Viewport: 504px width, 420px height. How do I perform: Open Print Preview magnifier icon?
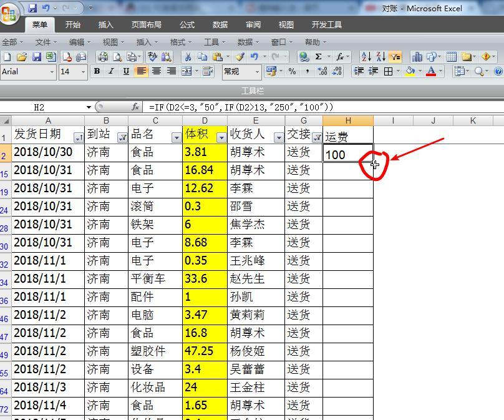tap(117, 57)
